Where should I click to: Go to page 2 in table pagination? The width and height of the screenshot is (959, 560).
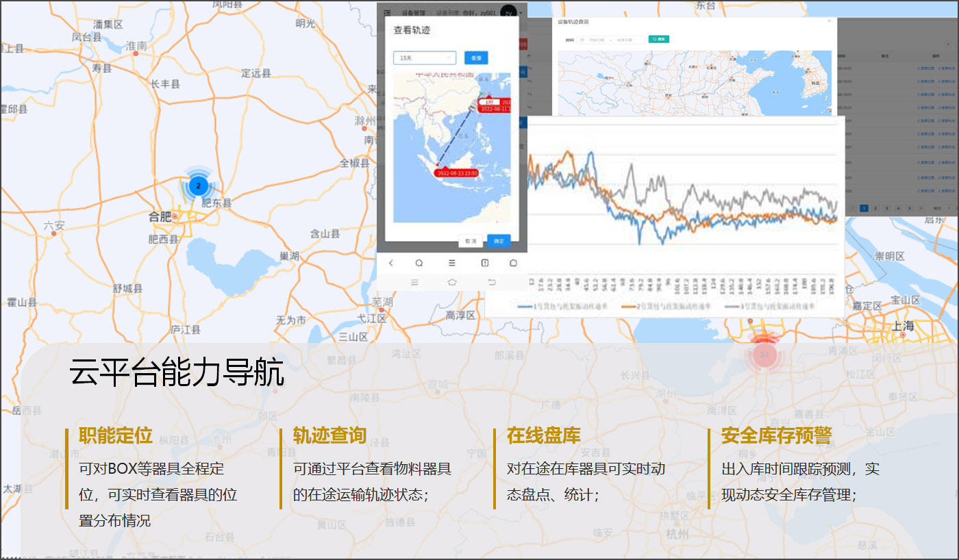(x=875, y=208)
